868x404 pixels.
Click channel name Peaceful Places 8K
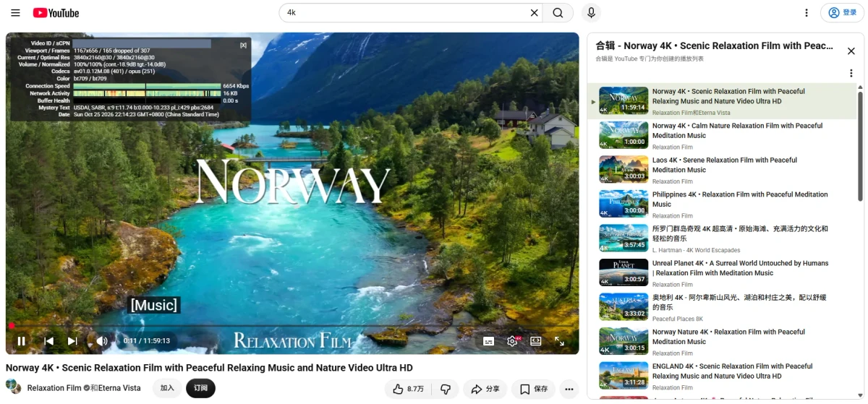click(x=677, y=319)
